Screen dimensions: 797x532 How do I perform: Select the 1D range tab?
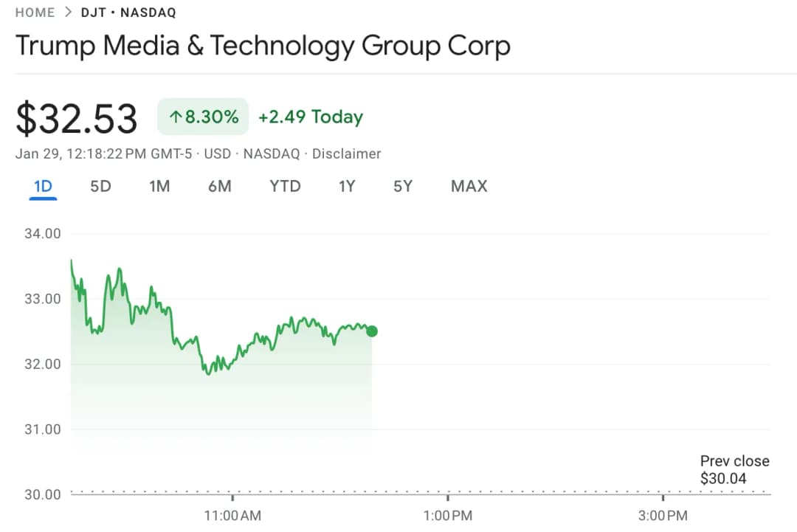pyautogui.click(x=44, y=187)
